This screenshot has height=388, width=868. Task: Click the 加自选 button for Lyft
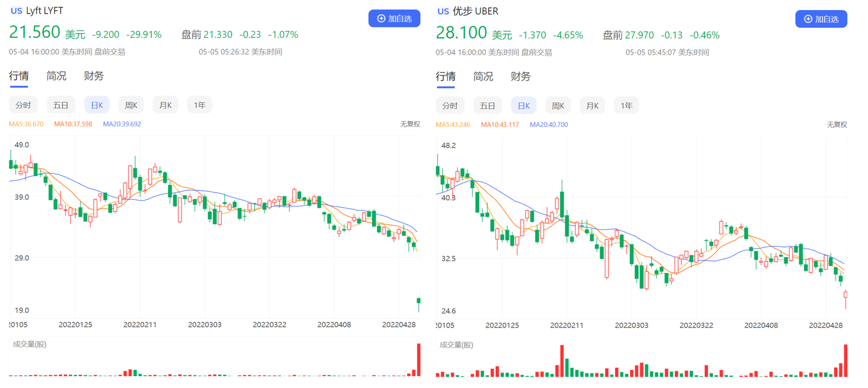394,18
